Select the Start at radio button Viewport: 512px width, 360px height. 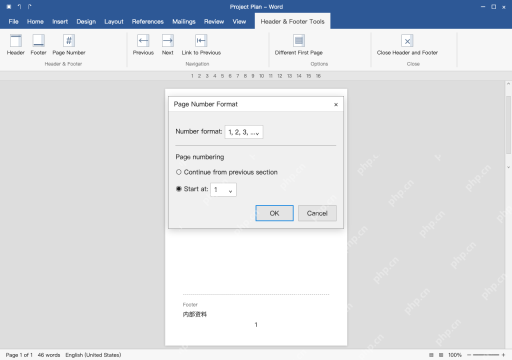point(179,189)
